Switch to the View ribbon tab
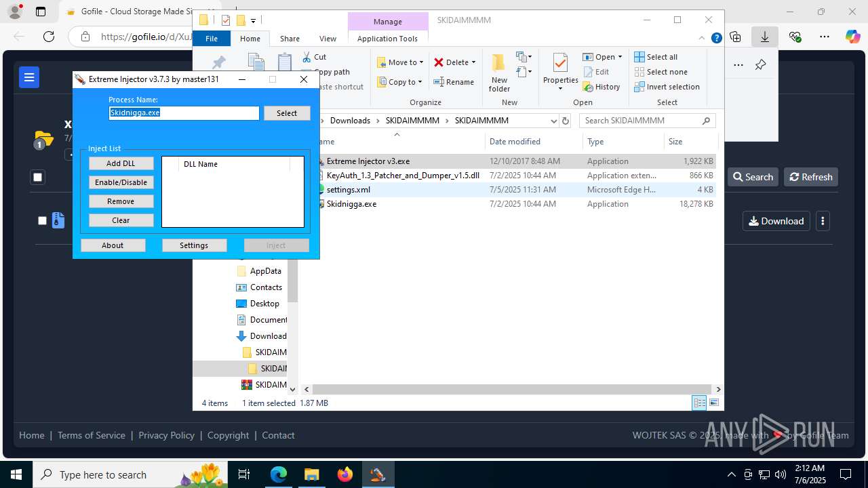Viewport: 868px width, 488px height. [328, 39]
